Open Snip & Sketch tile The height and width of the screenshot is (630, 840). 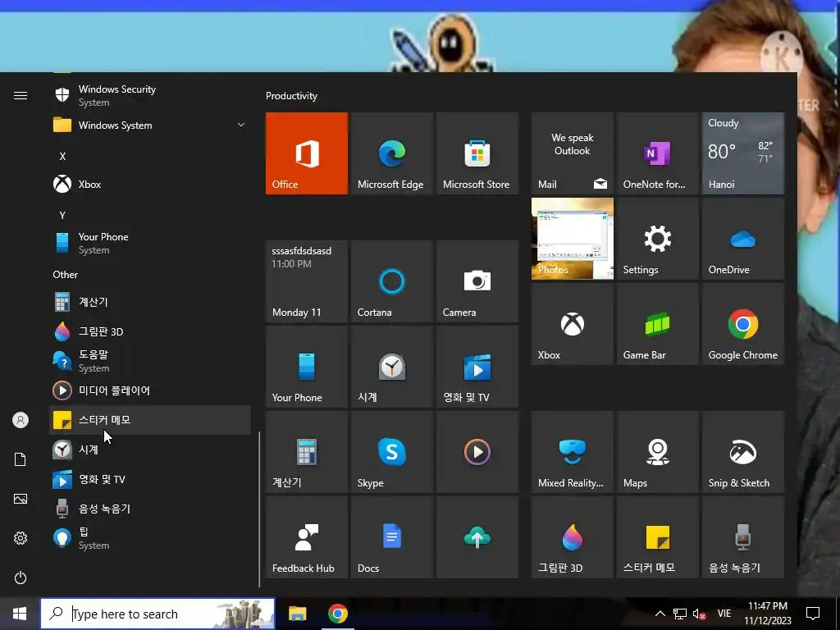[743, 452]
